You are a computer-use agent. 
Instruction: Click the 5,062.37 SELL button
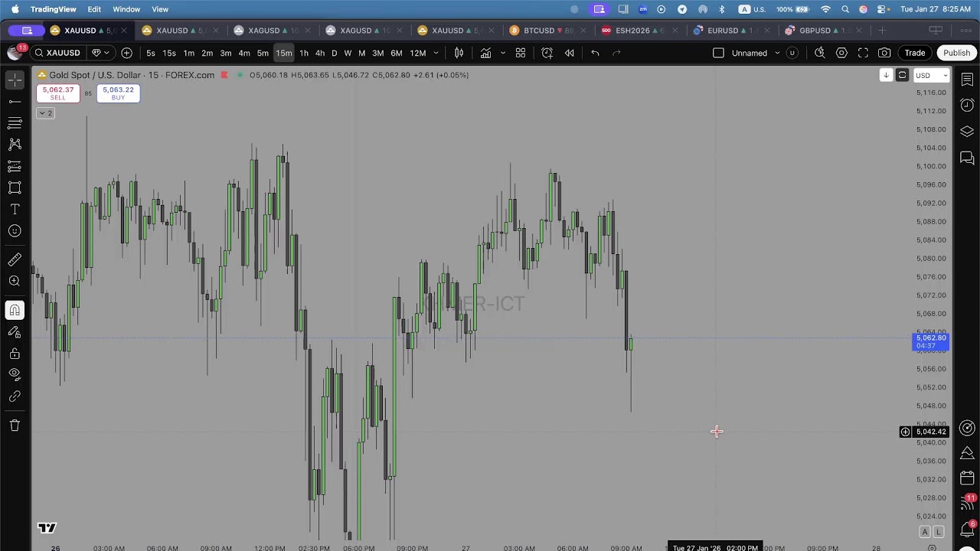click(58, 93)
